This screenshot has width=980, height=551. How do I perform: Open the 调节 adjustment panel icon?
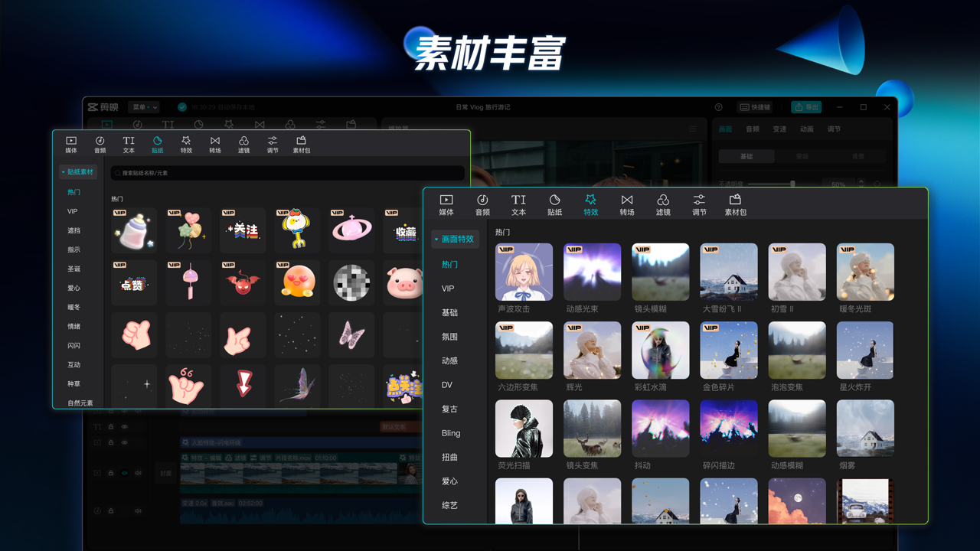point(699,203)
